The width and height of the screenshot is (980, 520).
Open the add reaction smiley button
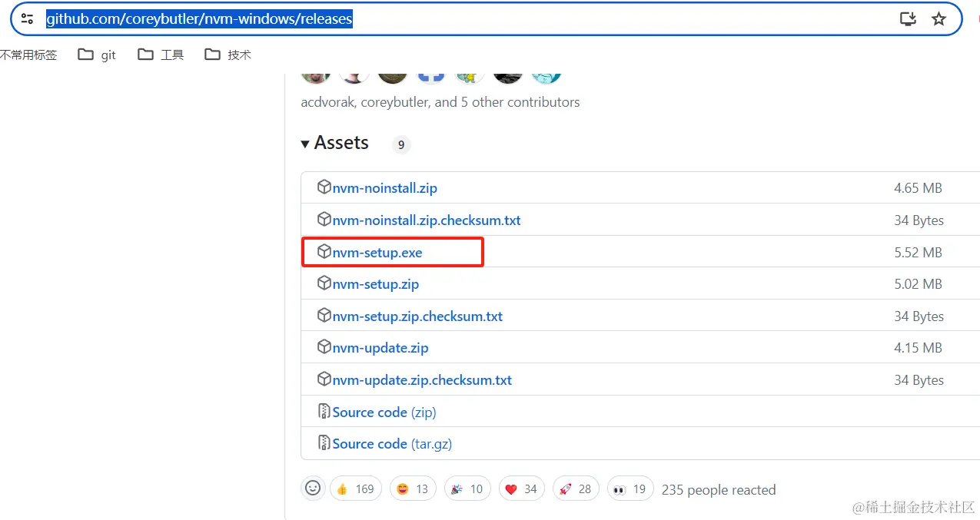(313, 488)
